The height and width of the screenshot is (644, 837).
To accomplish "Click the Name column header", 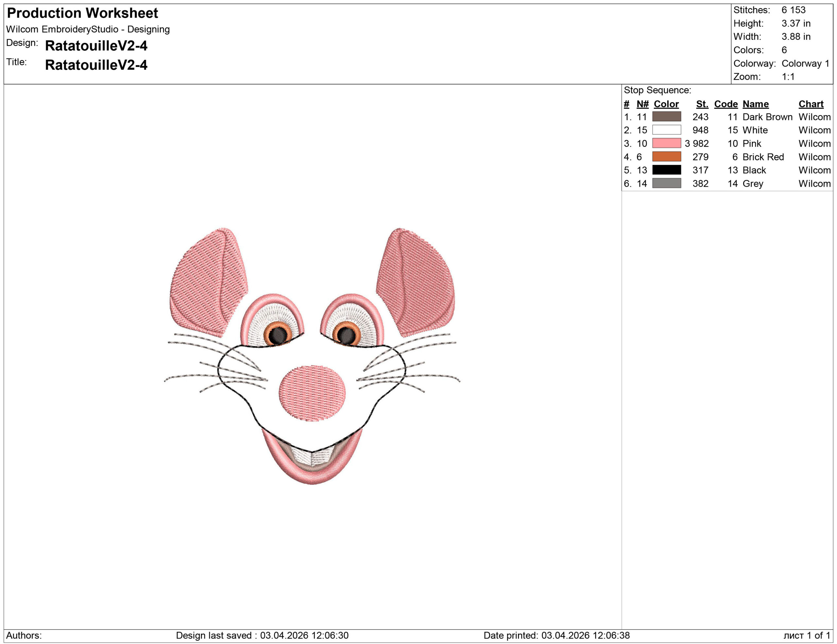I will coord(755,104).
